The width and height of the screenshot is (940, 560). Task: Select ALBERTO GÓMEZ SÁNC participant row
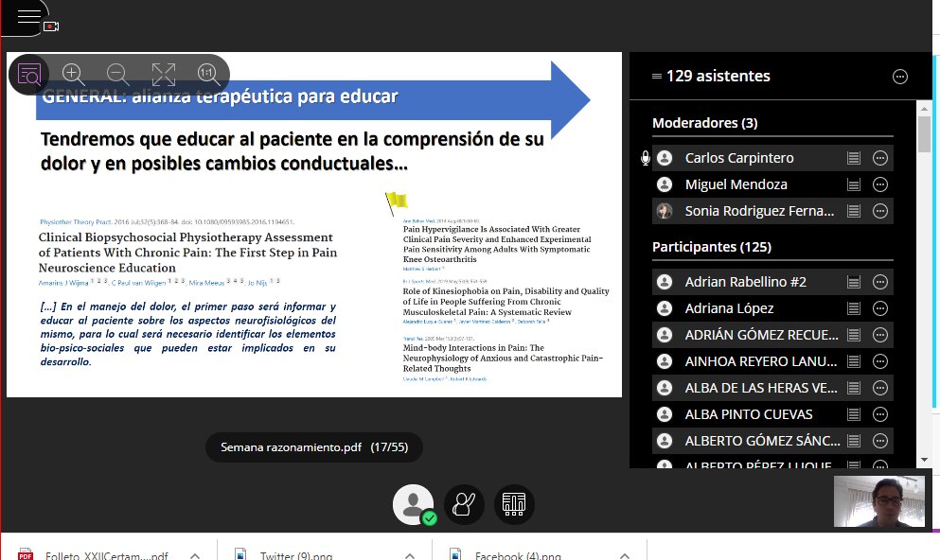tap(772, 441)
